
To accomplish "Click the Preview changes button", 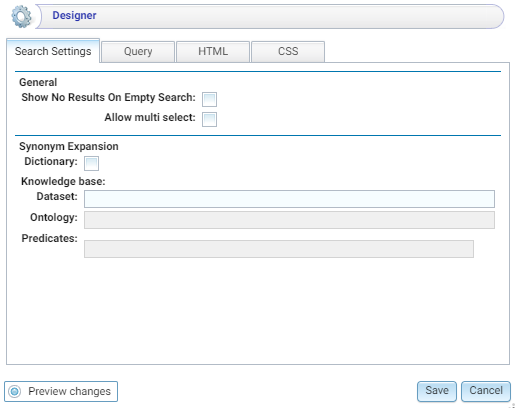I will point(61,391).
